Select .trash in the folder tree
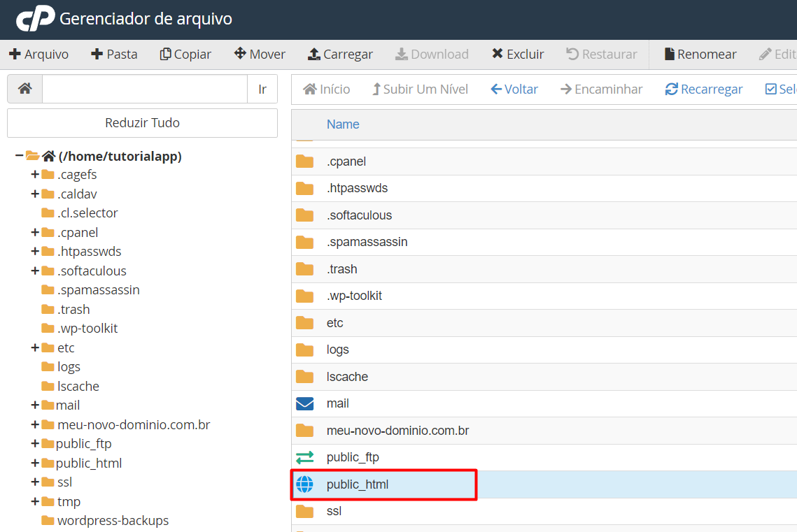The height and width of the screenshot is (532, 797). [73, 309]
